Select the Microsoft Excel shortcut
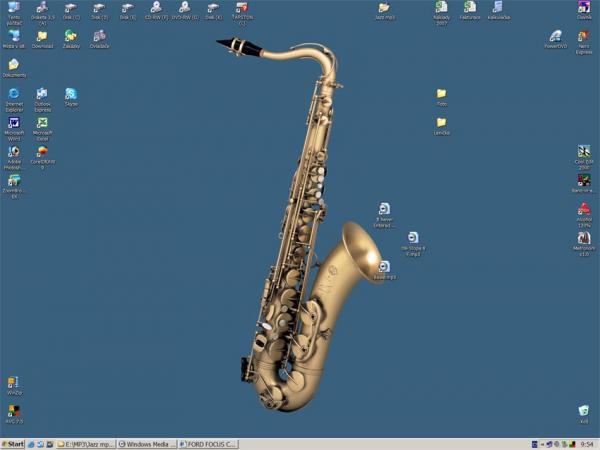600x450 pixels. pos(42,123)
